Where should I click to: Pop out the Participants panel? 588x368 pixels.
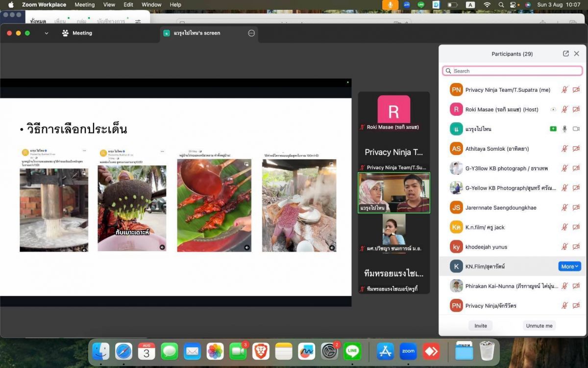coord(566,53)
